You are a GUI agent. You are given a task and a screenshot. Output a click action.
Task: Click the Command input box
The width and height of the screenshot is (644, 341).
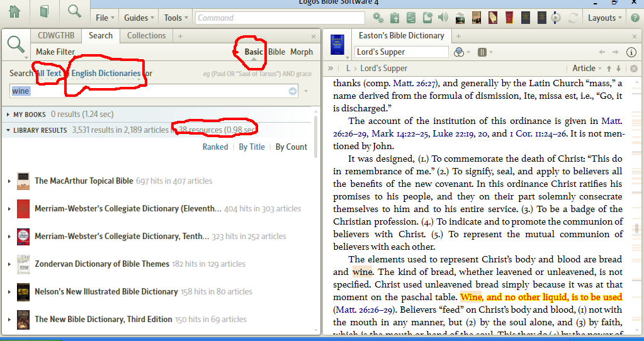pyautogui.click(x=280, y=18)
